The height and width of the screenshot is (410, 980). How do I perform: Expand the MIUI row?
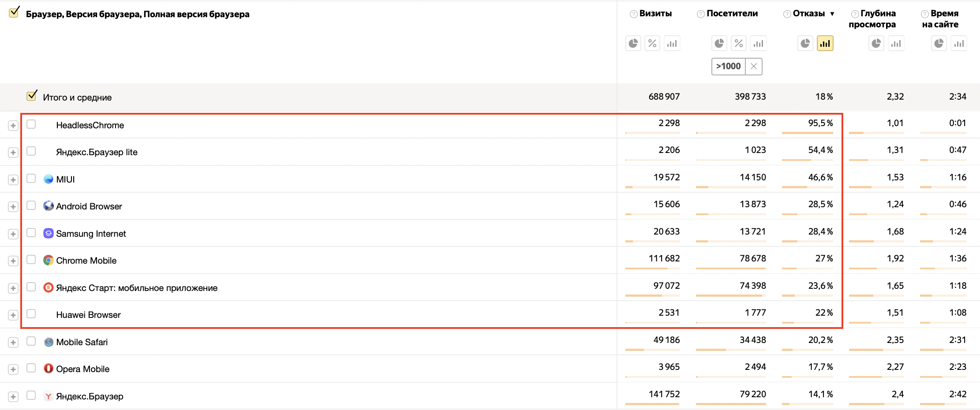pyautogui.click(x=13, y=180)
